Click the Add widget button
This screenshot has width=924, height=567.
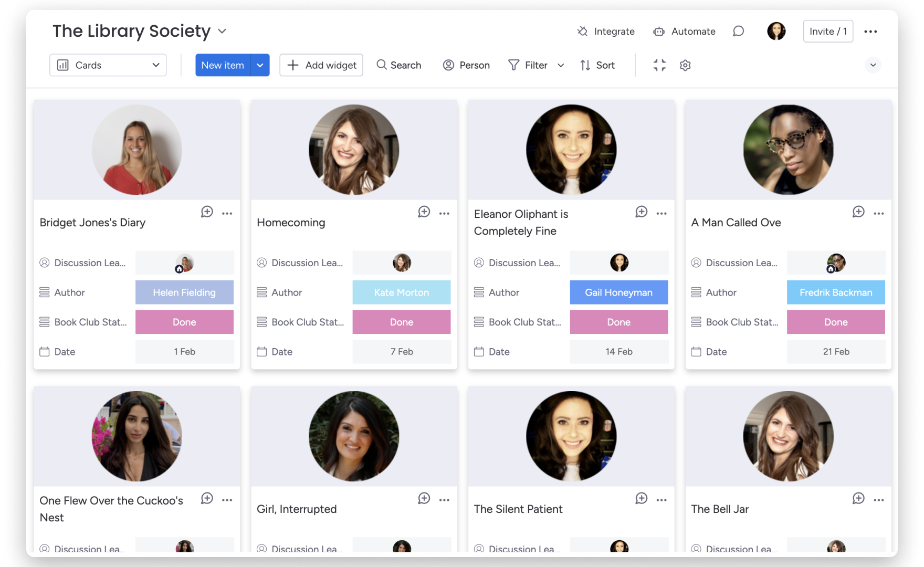321,65
